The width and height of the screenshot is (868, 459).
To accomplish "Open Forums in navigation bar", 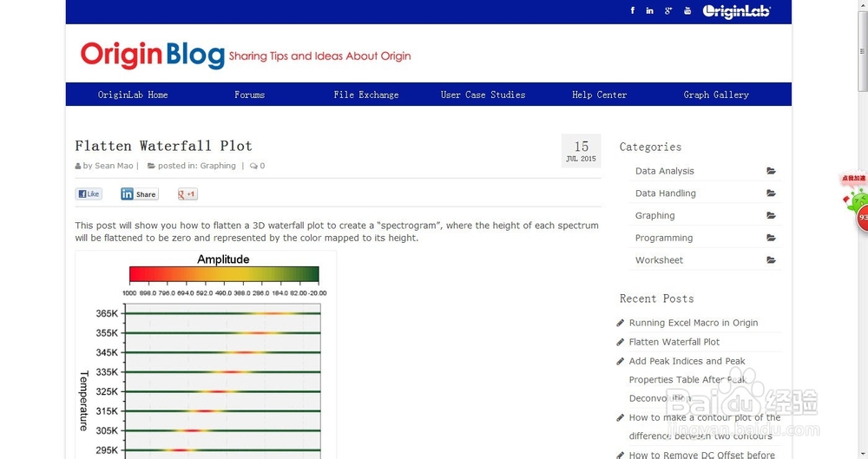I will point(249,95).
